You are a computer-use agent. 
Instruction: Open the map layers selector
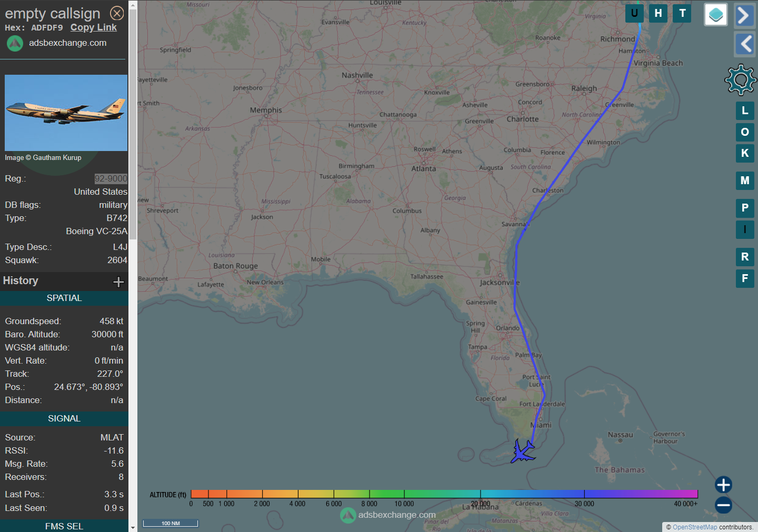(x=716, y=15)
